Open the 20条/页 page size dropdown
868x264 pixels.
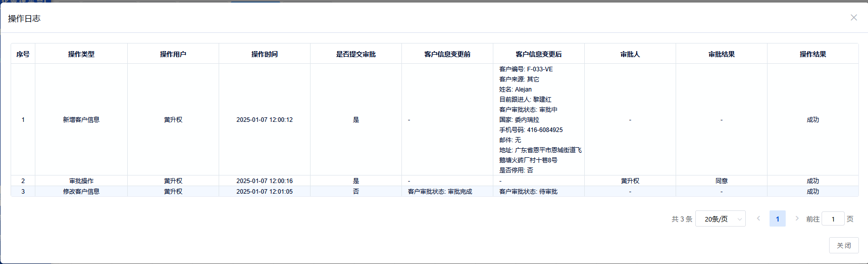721,219
